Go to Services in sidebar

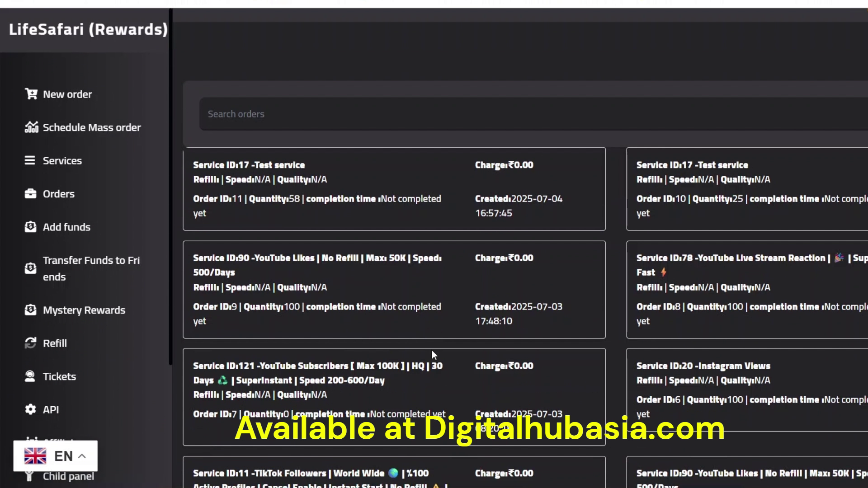point(62,160)
